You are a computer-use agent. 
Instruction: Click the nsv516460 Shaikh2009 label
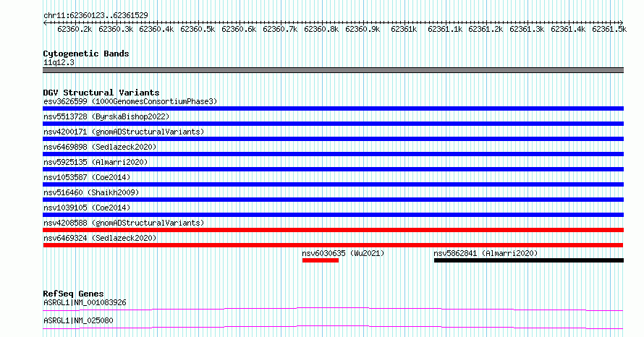pyautogui.click(x=91, y=192)
